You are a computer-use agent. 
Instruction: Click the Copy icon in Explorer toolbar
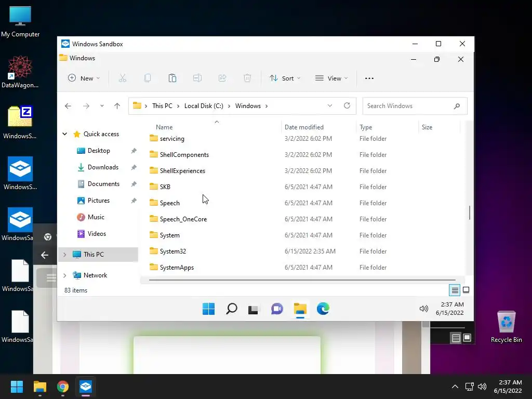148,78
